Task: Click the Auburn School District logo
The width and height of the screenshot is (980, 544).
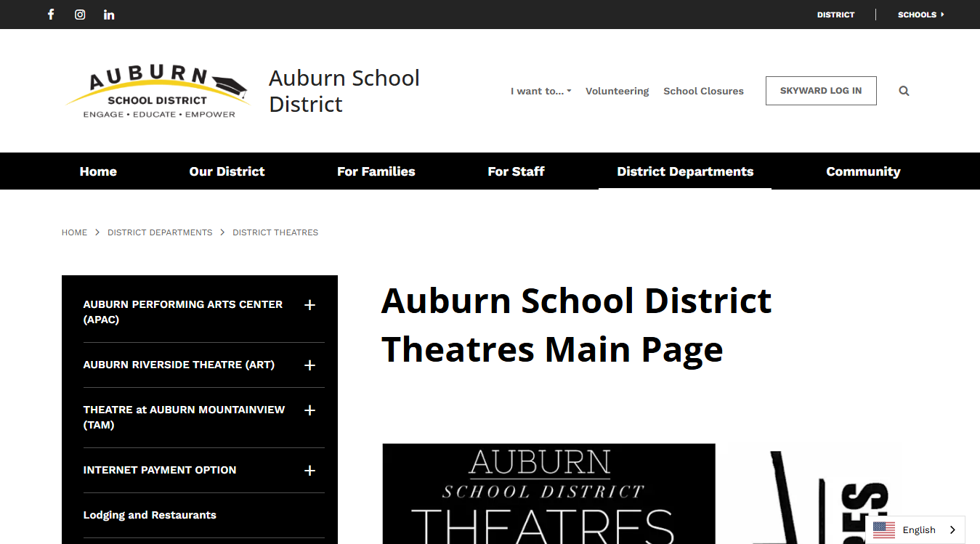Action: pyautogui.click(x=157, y=92)
